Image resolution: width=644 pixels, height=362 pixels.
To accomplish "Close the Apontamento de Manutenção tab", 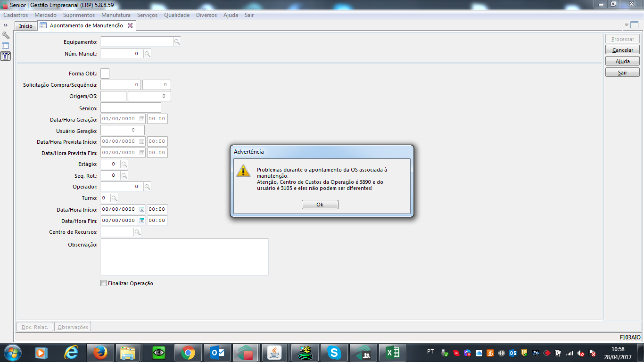I will pos(130,26).
